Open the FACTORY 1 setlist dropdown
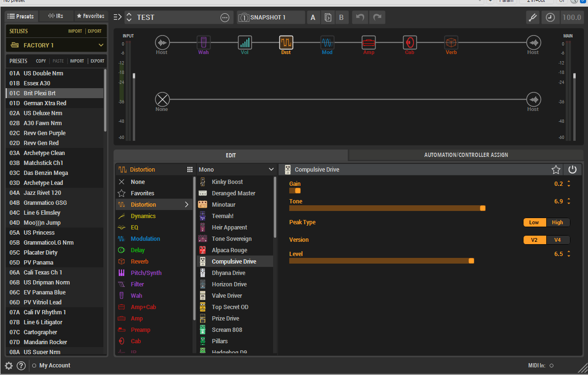Viewport: 588px width, 375px height. click(56, 45)
